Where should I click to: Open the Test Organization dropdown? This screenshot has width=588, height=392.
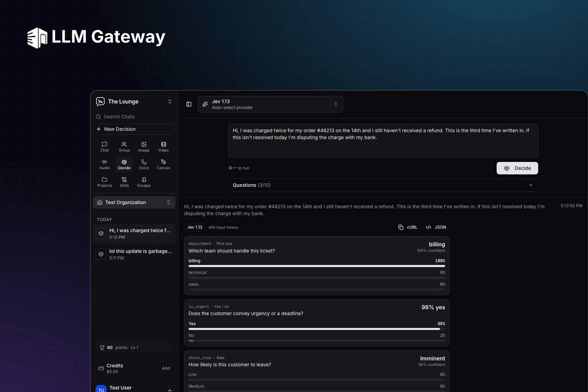pos(134,203)
